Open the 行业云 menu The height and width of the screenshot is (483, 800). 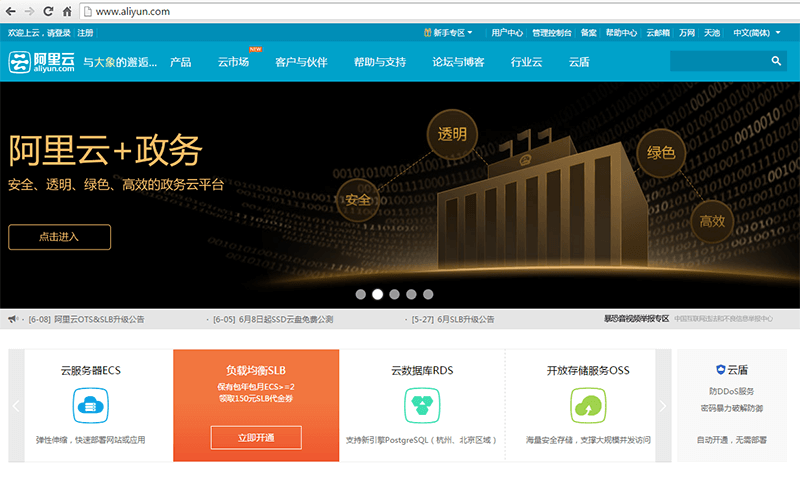point(526,62)
